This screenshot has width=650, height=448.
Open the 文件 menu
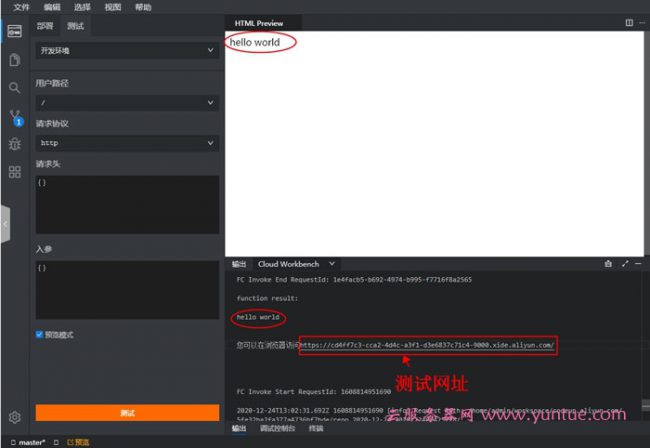click(x=21, y=7)
